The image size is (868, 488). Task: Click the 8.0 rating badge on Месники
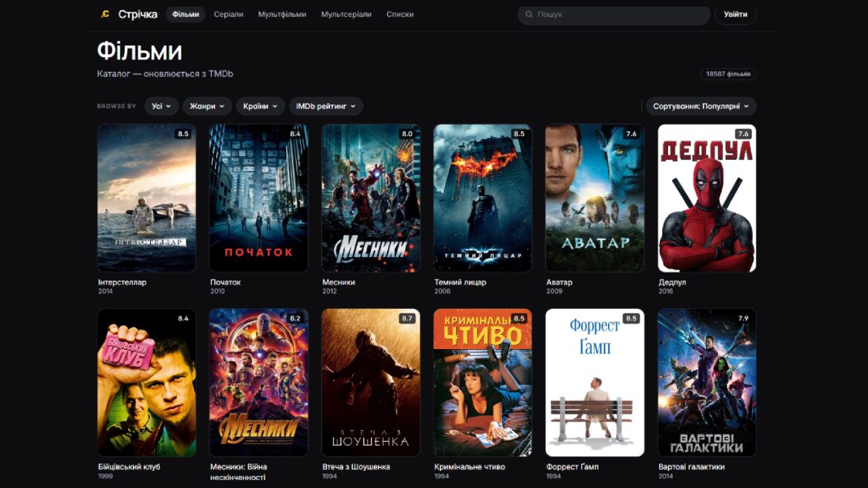[x=407, y=134]
